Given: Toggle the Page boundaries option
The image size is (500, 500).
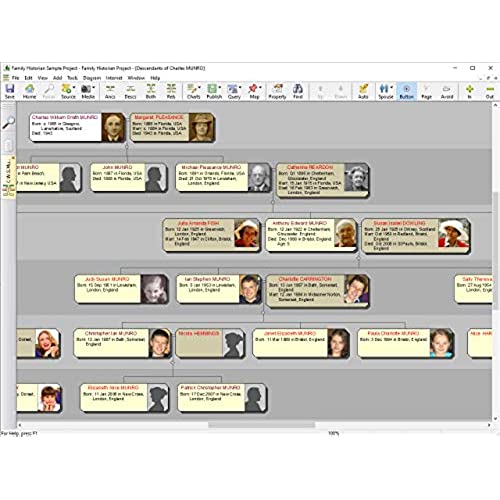Looking at the screenshot, I should click(426, 91).
